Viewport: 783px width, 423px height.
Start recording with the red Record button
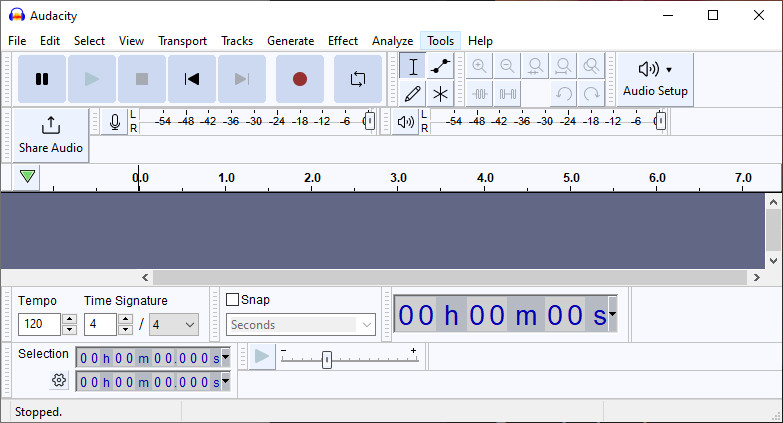[300, 79]
